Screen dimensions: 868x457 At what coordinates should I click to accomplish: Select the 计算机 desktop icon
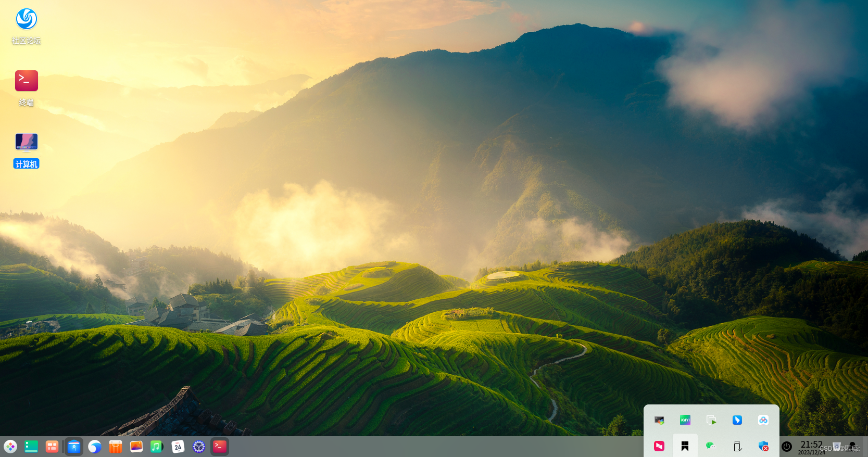point(27,150)
